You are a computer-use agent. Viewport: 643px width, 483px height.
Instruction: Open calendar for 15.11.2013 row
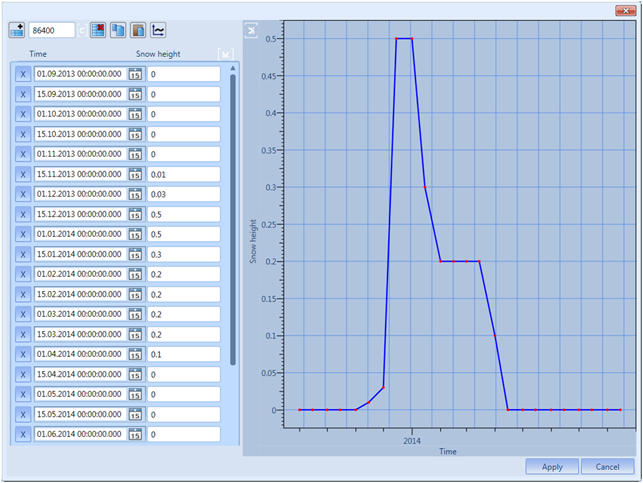tap(135, 174)
